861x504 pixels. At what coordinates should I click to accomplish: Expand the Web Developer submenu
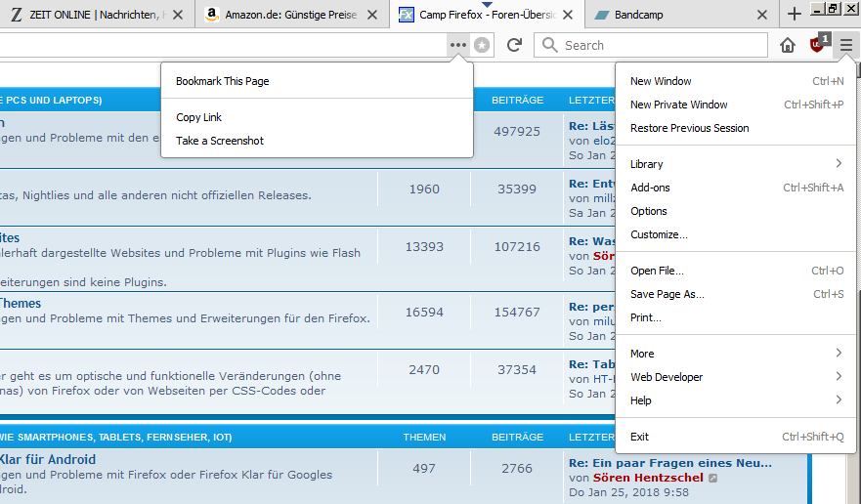(x=735, y=377)
